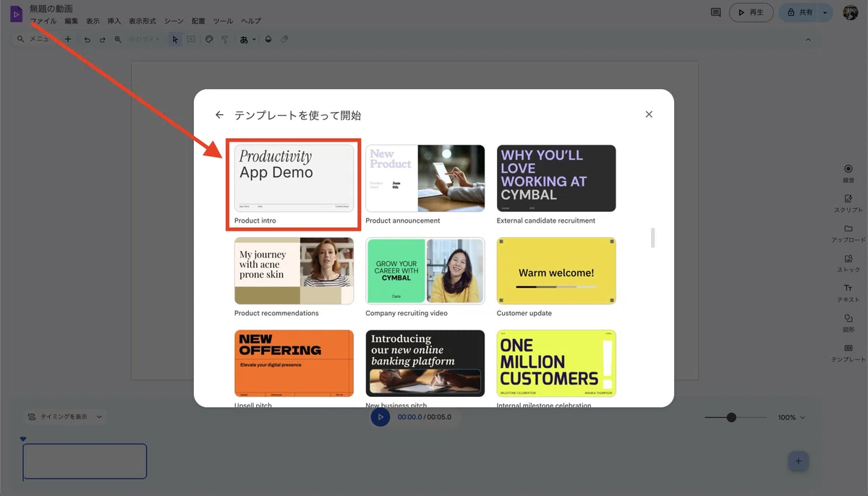The image size is (868, 496).
Task: Collapse the toolbar with the up chevron
Action: [x=808, y=40]
